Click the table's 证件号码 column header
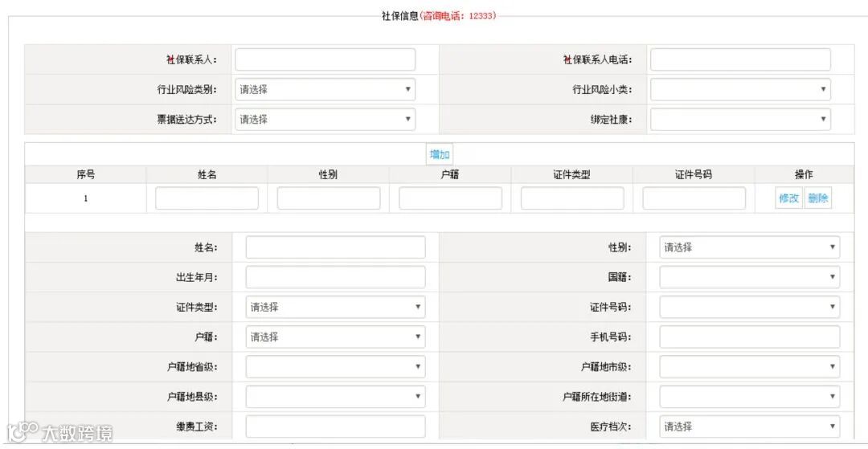868x449 pixels. 694,175
